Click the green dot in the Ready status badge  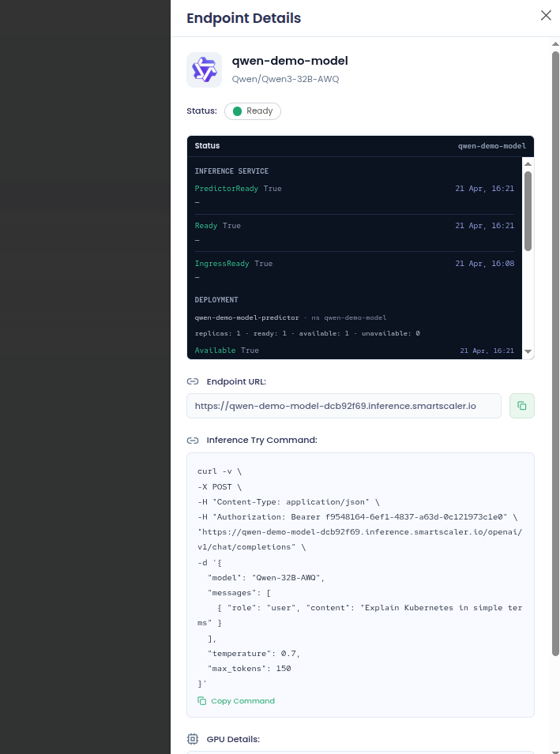click(x=237, y=111)
